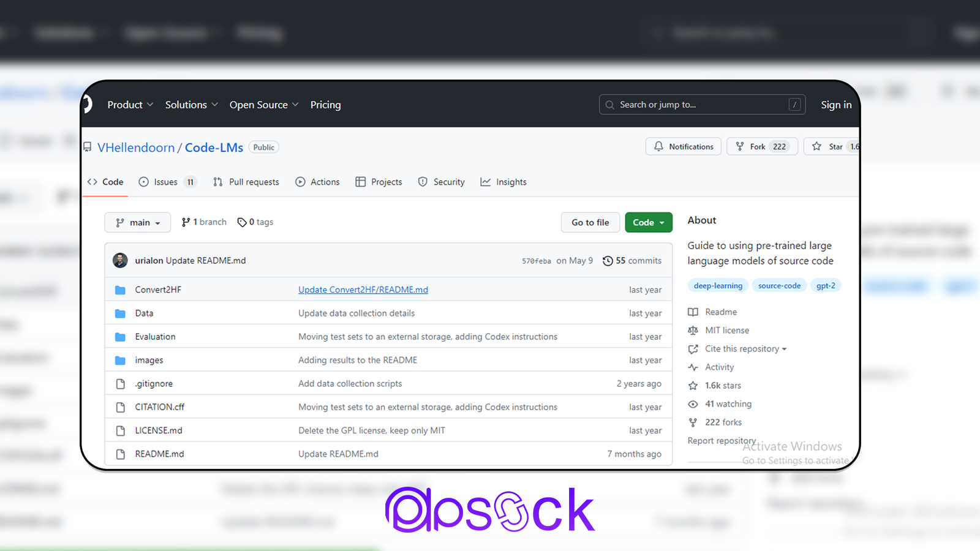Click the Sign in link
Image resolution: width=980 pixels, height=551 pixels.
point(836,105)
